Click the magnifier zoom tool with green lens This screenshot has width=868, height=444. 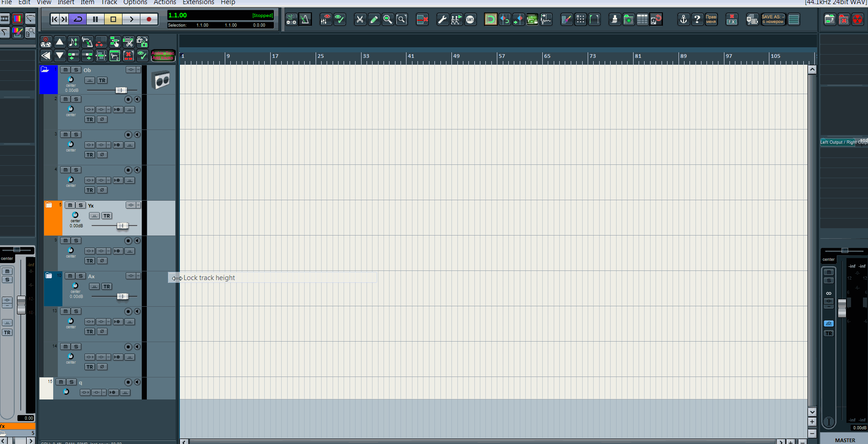pos(388,19)
